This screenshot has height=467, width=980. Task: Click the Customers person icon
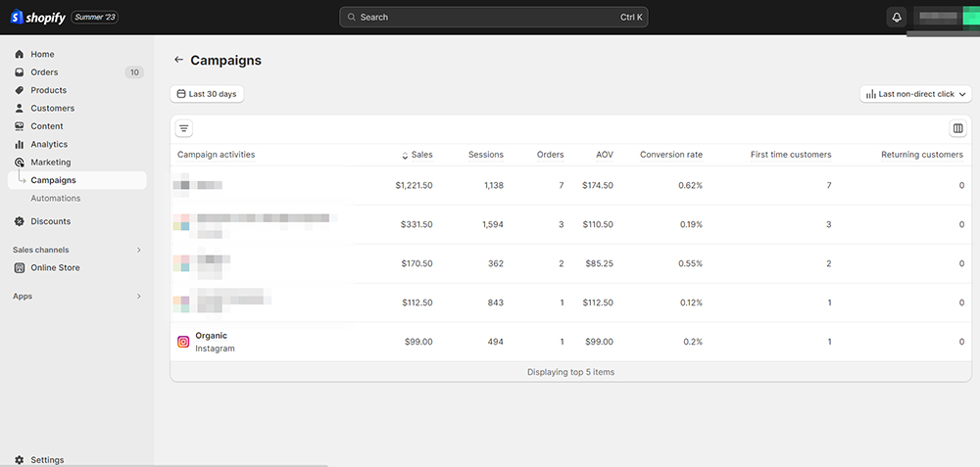[x=19, y=108]
